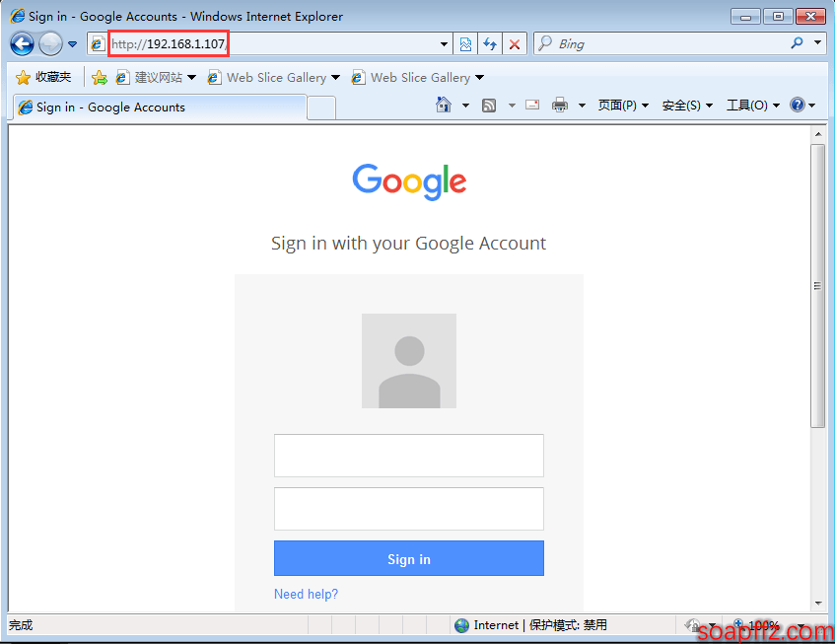835x644 pixels.
Task: Open the 页面(P) menu
Action: pos(623,106)
